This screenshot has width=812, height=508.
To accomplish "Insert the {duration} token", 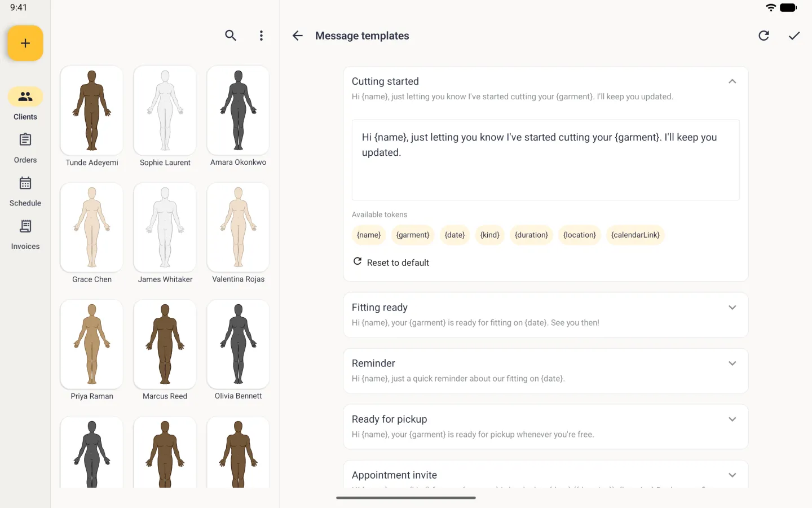I will [531, 235].
